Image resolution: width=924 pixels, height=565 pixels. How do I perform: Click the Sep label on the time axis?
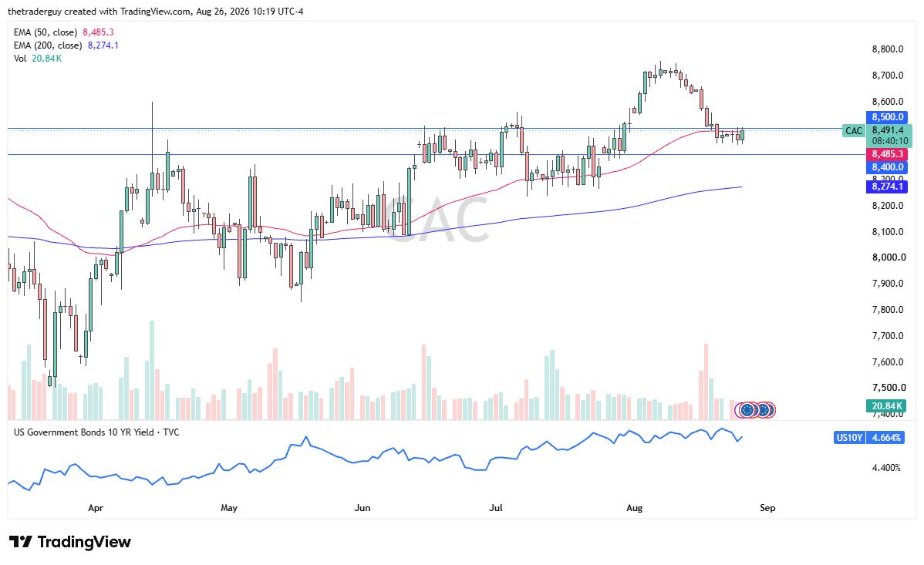767,507
